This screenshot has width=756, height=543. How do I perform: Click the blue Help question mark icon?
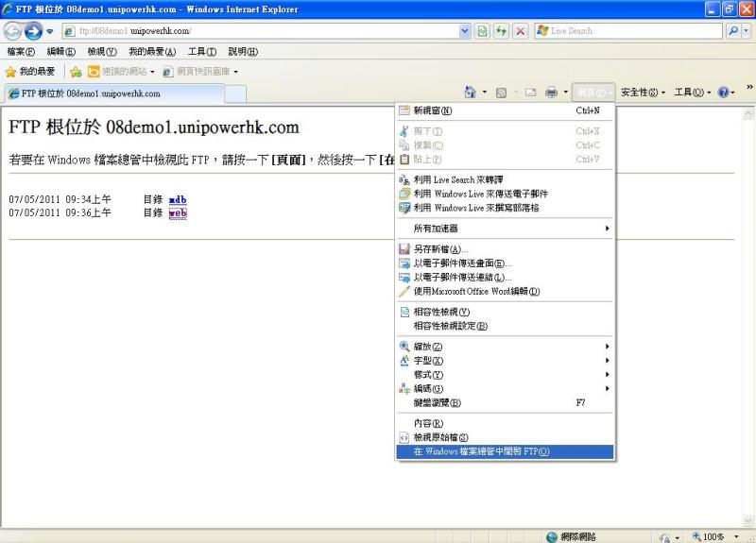click(723, 92)
